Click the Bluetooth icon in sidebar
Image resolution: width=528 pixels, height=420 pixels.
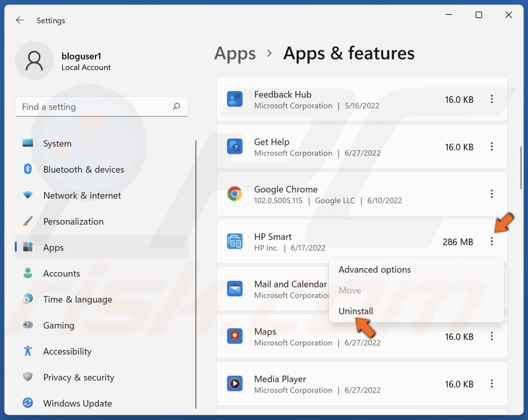pos(27,169)
